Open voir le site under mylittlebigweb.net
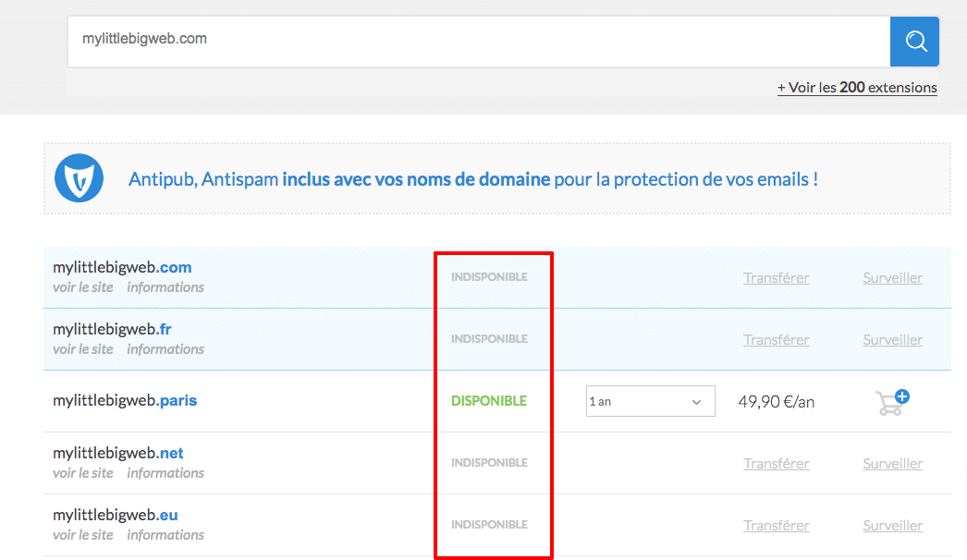The height and width of the screenshot is (560, 967). 83,473
